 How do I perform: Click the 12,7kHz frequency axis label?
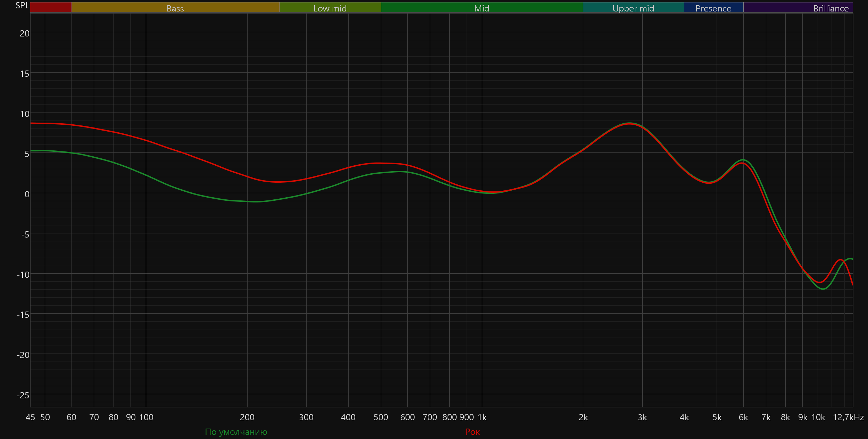click(x=848, y=417)
